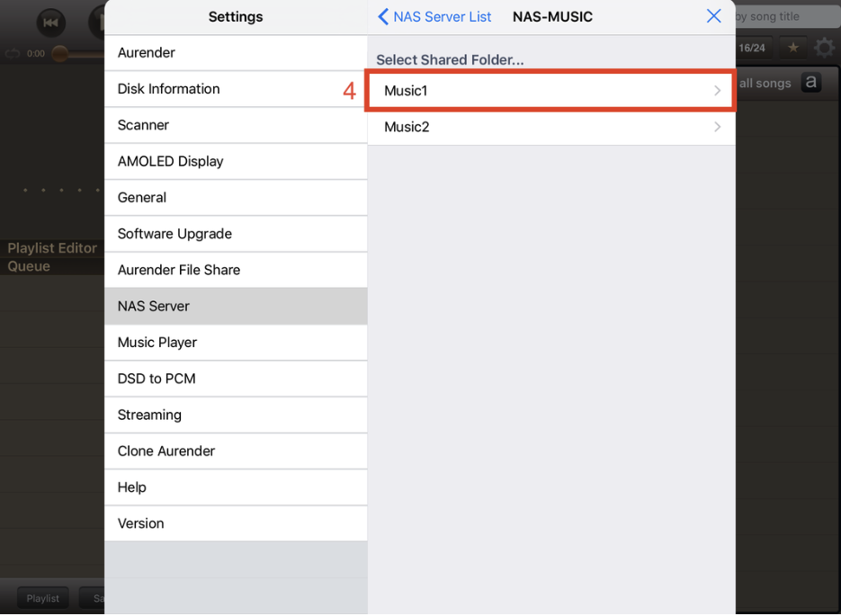Open AMOLED Display settings

coord(236,161)
